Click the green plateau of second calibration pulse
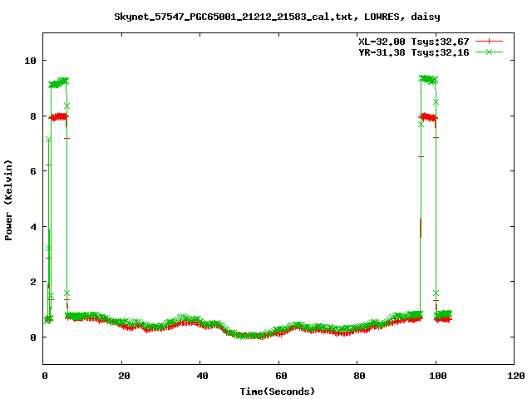The height and width of the screenshot is (399, 532). coord(428,80)
